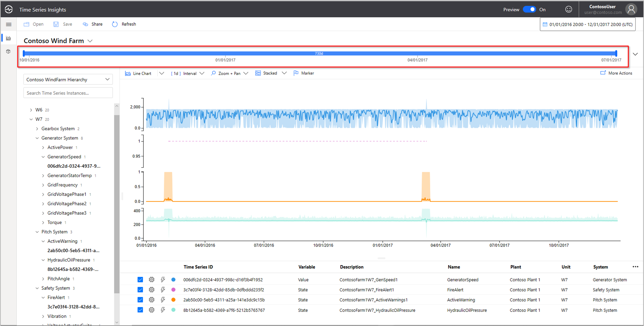
Task: Open the column options ellipsis menu
Action: point(635,267)
